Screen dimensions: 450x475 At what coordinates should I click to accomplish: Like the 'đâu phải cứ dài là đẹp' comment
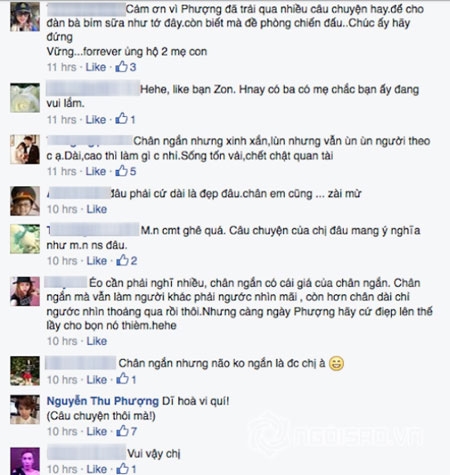click(x=97, y=209)
